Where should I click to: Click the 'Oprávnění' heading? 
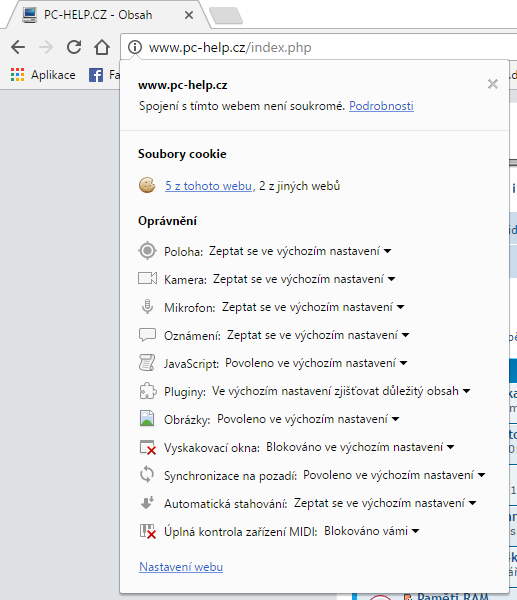pyautogui.click(x=168, y=221)
